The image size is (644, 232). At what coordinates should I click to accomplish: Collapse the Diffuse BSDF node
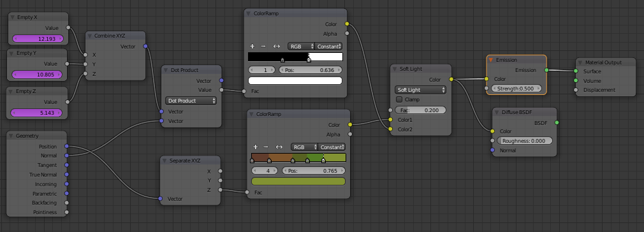(497, 112)
